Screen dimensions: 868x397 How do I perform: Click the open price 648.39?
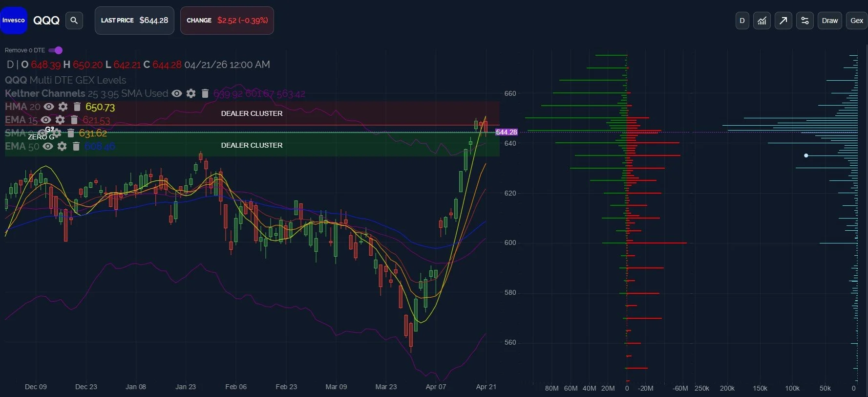click(x=46, y=65)
